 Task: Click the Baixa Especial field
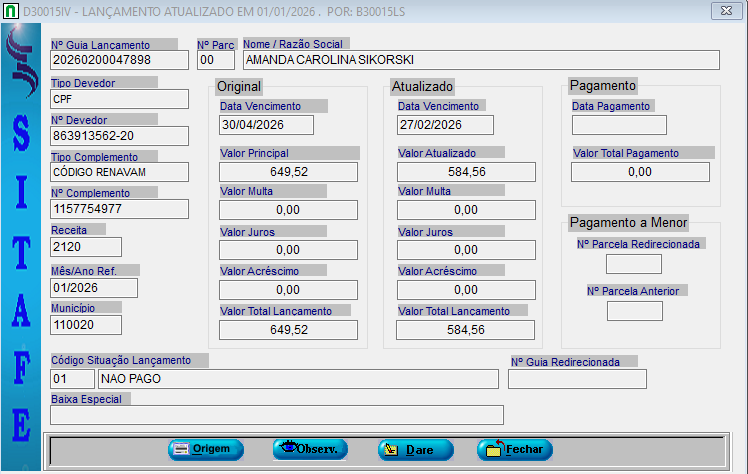(x=277, y=415)
